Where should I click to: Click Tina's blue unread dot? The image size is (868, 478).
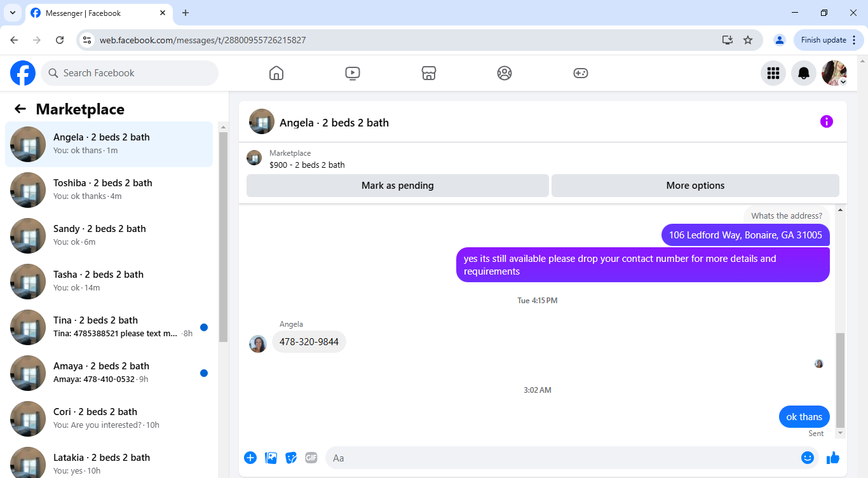pos(204,327)
